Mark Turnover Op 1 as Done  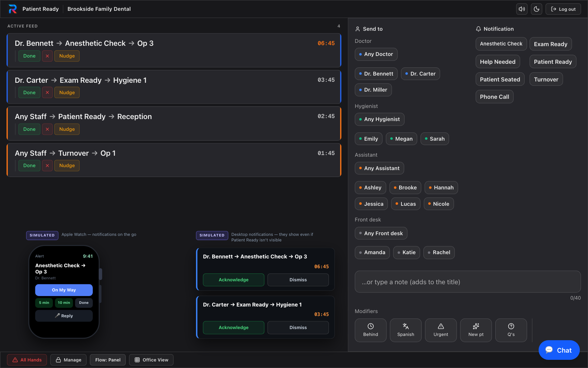point(29,166)
